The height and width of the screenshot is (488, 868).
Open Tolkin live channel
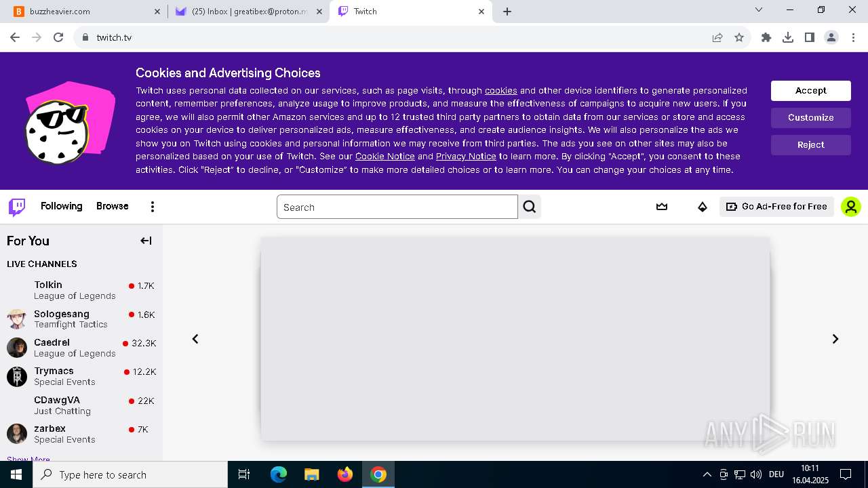(81, 290)
